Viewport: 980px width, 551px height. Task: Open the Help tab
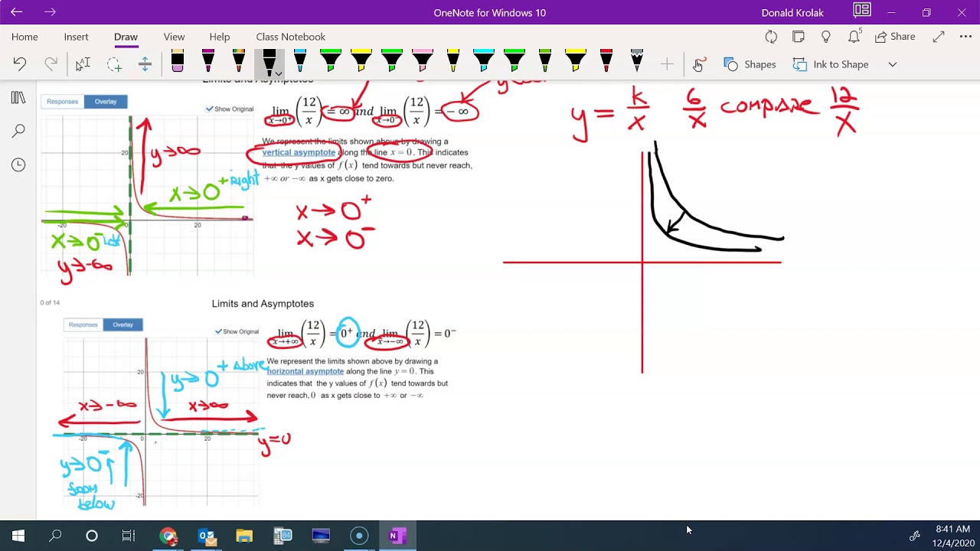coord(220,37)
